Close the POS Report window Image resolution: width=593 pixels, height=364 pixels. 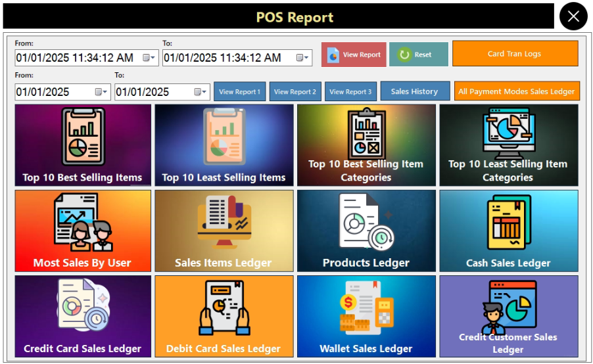573,16
